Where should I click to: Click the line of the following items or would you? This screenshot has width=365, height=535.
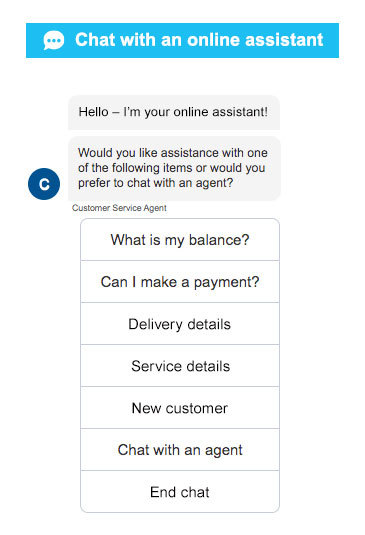(x=172, y=168)
